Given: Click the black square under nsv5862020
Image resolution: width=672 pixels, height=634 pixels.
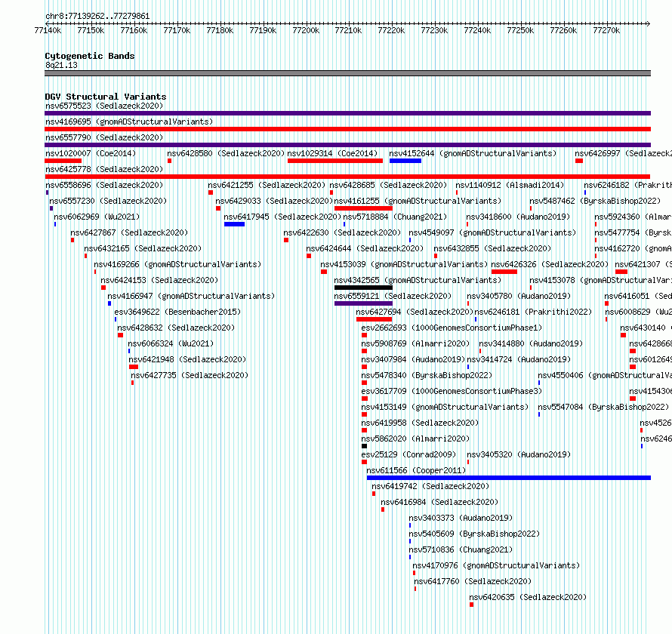Looking at the screenshot, I should pyautogui.click(x=364, y=446).
